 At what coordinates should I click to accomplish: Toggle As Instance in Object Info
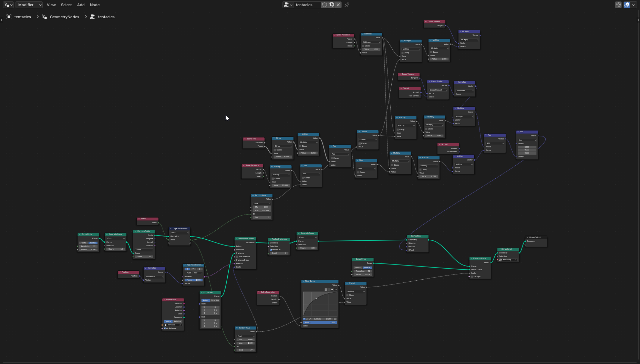pyautogui.click(x=165, y=328)
